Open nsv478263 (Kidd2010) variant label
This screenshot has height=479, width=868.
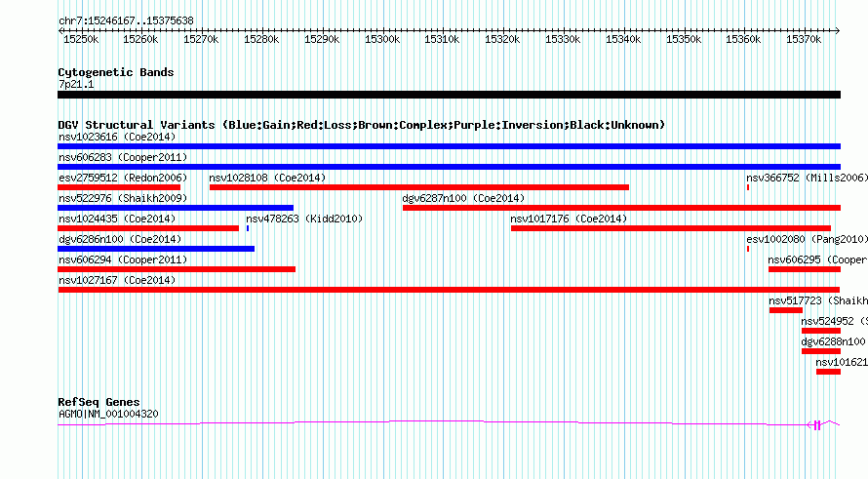pyautogui.click(x=304, y=219)
